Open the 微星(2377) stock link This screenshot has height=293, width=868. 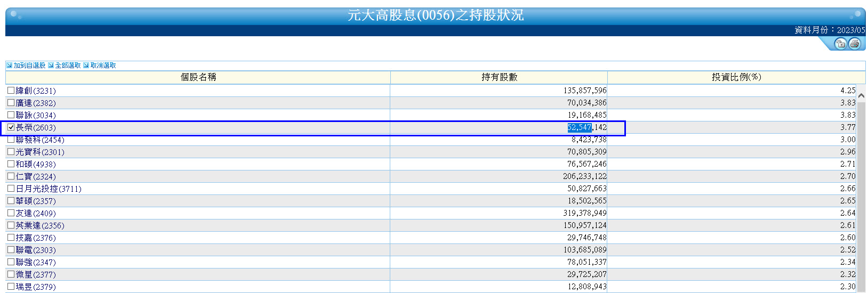pyautogui.click(x=36, y=275)
